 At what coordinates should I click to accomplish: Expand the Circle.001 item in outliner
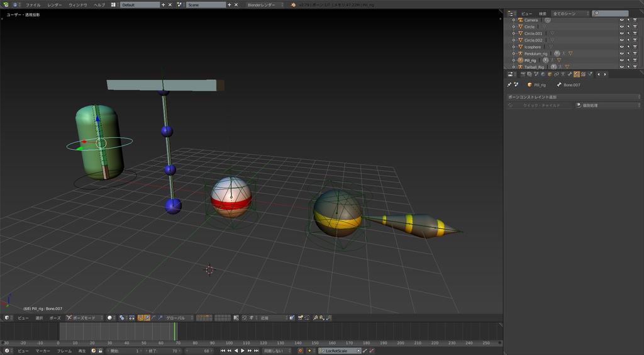[513, 33]
